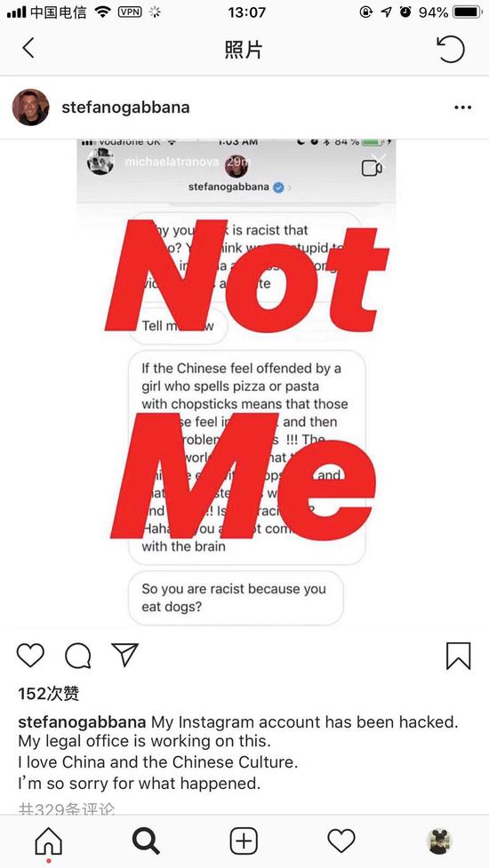Screen dimensions: 489x868
Task: Tap the refresh icon in header
Action: [x=450, y=49]
